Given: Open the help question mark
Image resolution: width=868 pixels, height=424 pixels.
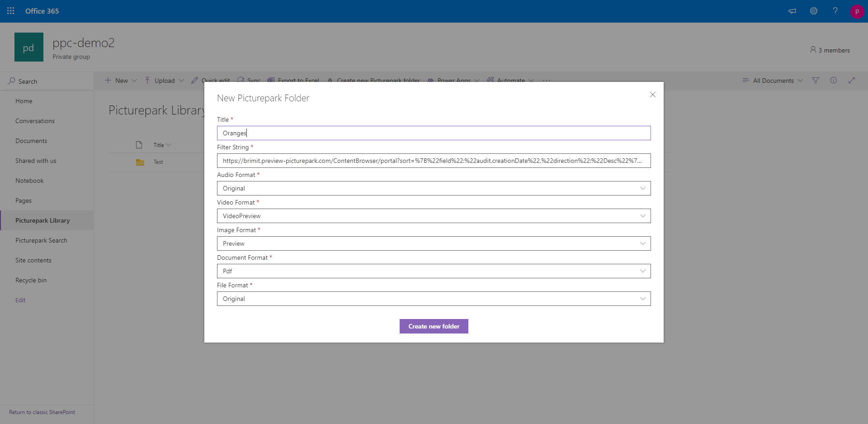Looking at the screenshot, I should tap(835, 11).
